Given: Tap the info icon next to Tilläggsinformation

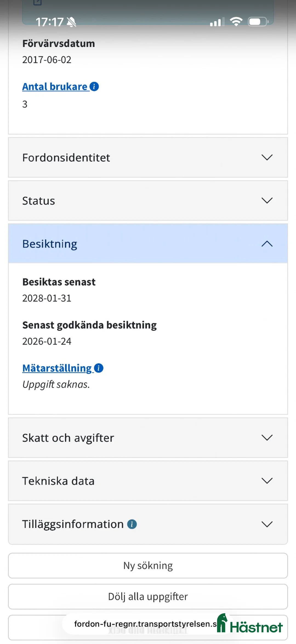Looking at the screenshot, I should 132,524.
